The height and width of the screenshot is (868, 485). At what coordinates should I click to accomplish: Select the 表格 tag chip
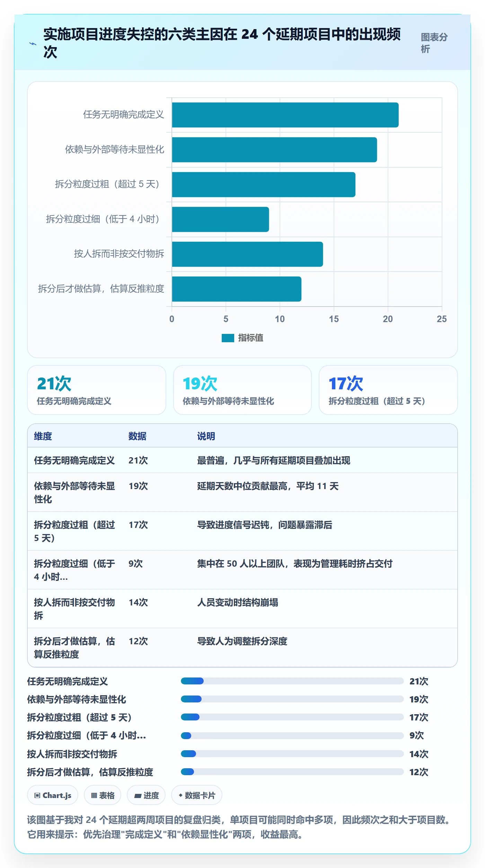click(103, 795)
